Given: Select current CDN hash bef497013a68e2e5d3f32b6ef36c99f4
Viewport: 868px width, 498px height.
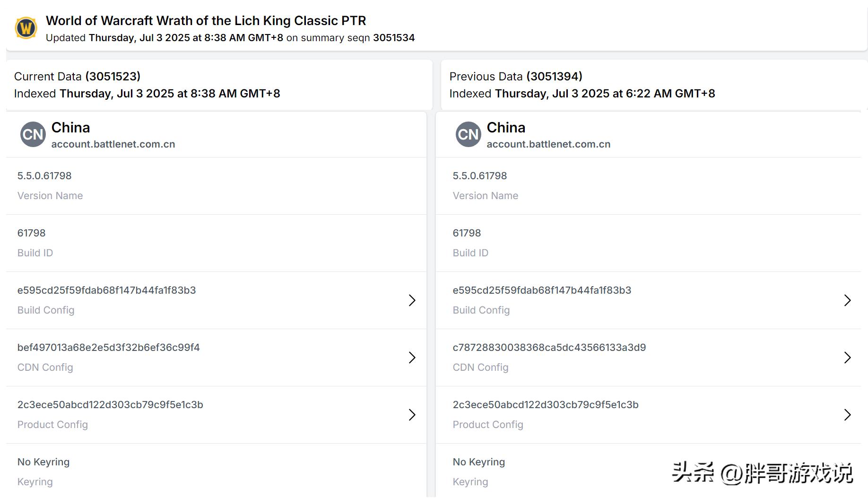Looking at the screenshot, I should tap(108, 348).
